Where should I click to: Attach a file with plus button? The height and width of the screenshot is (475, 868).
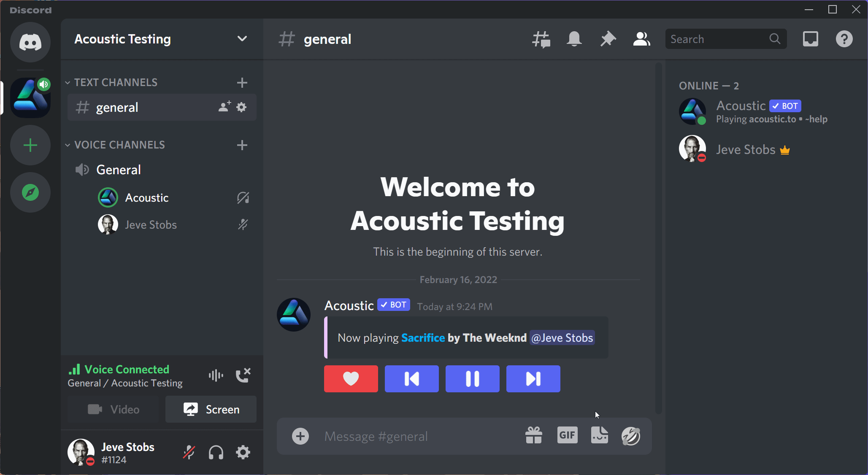300,436
